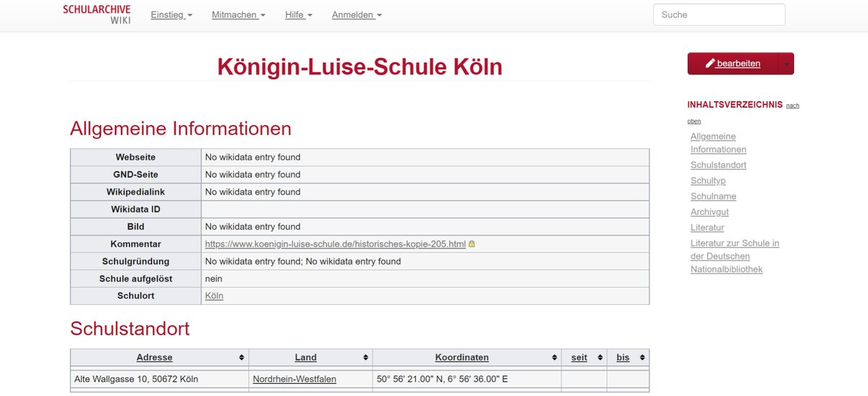Open the Einstieg dropdown menu
This screenshot has height=396, width=868.
tap(171, 14)
